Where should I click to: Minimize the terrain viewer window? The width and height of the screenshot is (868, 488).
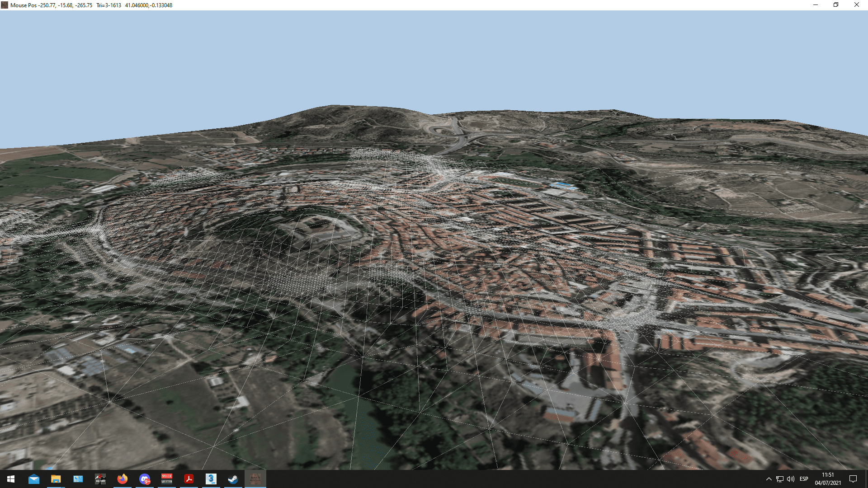816,5
